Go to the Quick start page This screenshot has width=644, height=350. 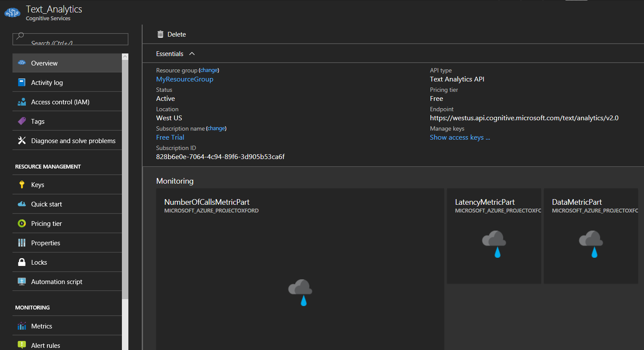point(67,204)
